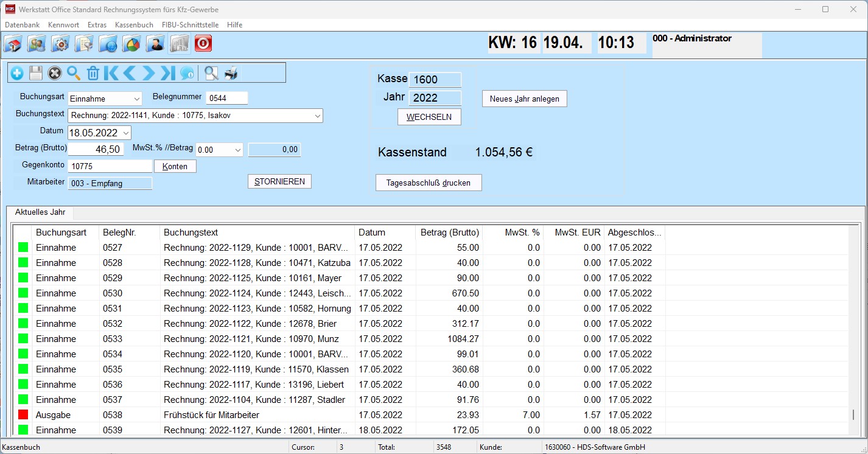Click the Buchungsart column header
The height and width of the screenshot is (454, 868).
coord(66,232)
